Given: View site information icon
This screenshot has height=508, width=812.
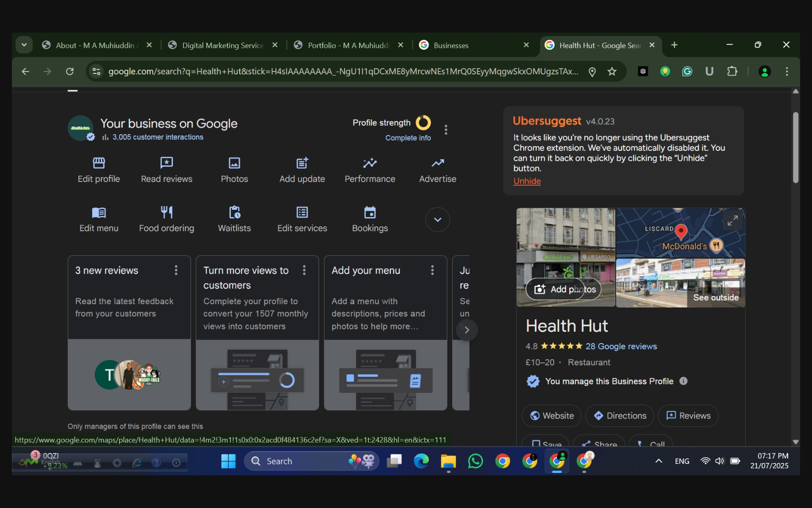Looking at the screenshot, I should click(x=96, y=72).
